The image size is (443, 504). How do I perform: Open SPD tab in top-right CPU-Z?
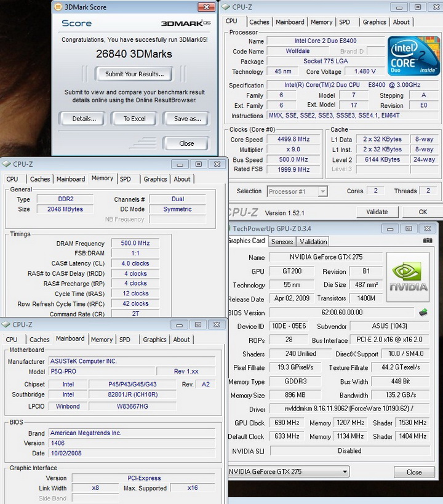(x=345, y=22)
